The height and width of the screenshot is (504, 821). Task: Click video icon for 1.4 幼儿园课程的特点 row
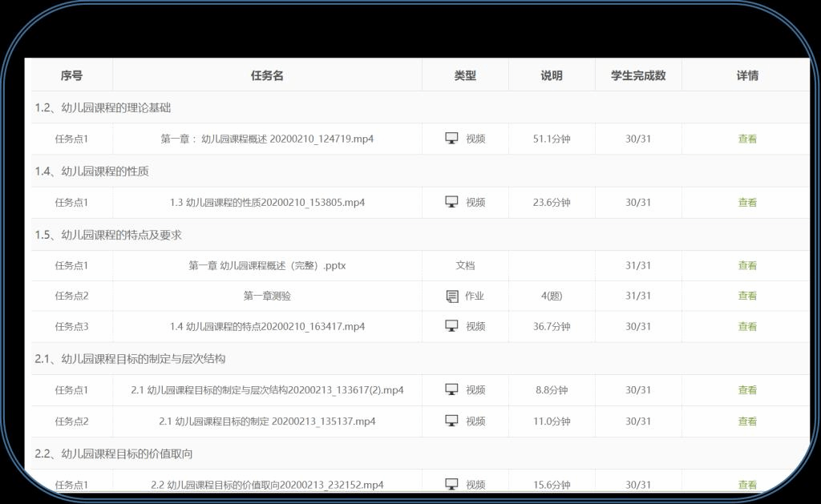451,326
